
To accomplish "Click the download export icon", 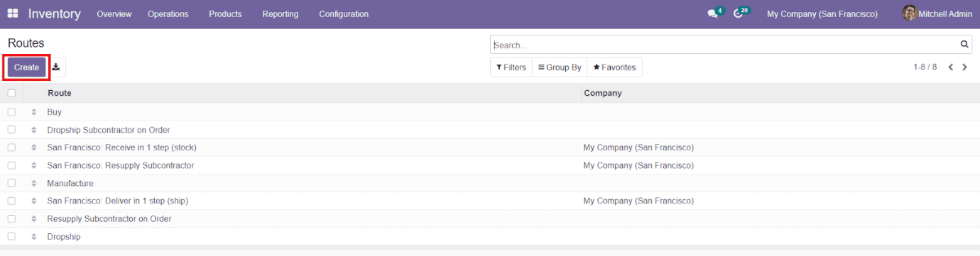I will click(56, 67).
